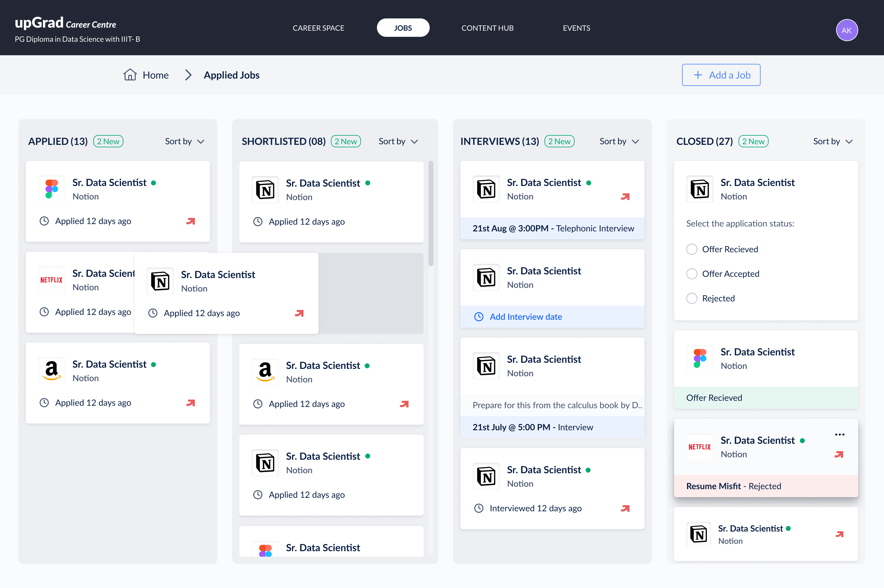Click the upGrad Career Centre logo
Screen dimensions: 884x588
[x=66, y=23]
